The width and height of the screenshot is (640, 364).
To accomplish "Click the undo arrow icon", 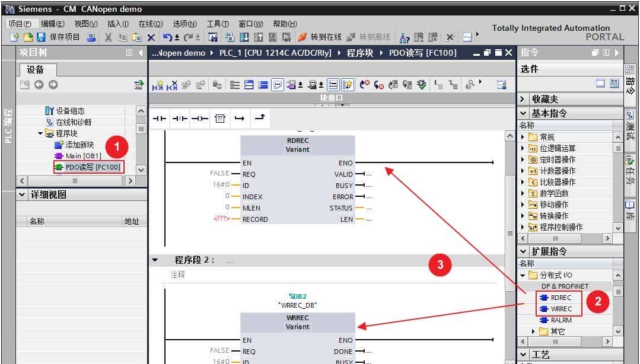I will click(x=168, y=37).
